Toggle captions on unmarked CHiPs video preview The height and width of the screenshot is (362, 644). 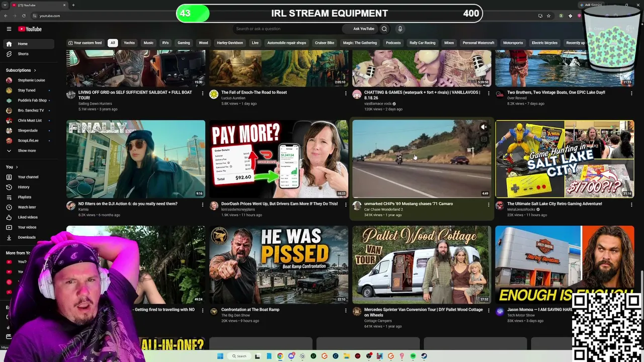pyautogui.click(x=484, y=139)
